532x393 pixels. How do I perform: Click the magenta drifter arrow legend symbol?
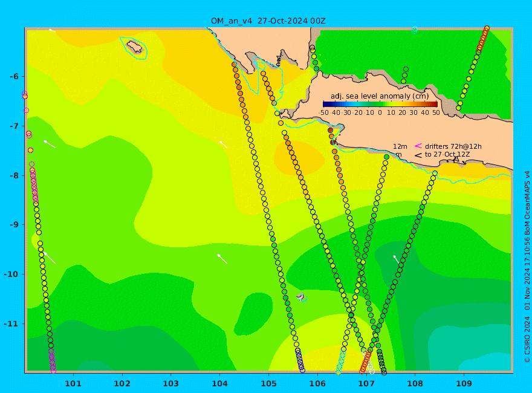pos(418,146)
